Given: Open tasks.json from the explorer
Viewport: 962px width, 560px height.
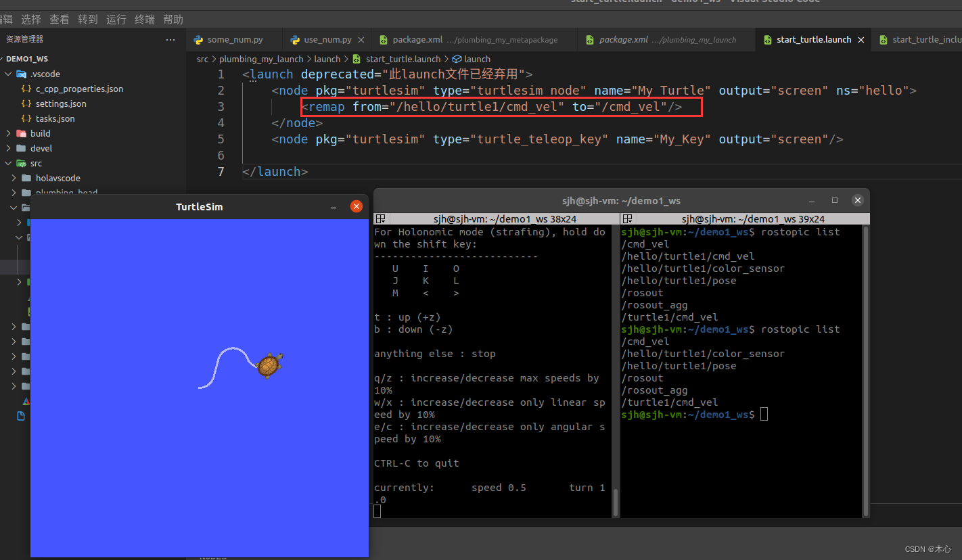Looking at the screenshot, I should point(55,119).
